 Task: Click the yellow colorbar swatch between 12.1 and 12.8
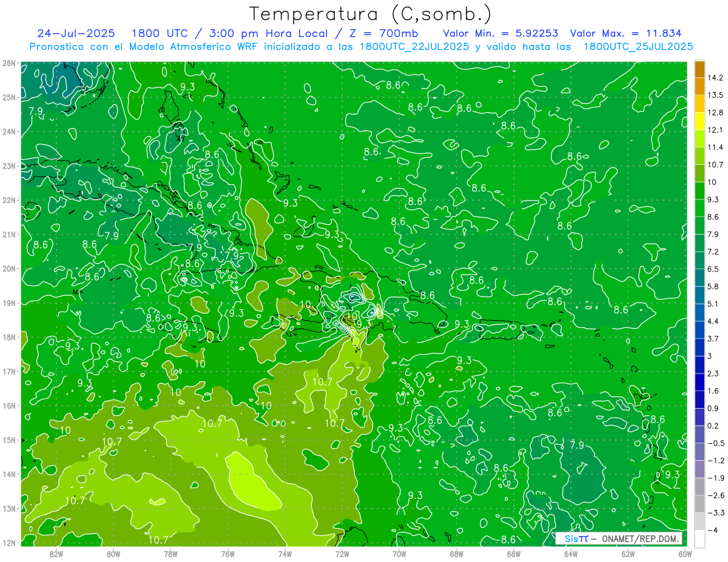coord(699,121)
